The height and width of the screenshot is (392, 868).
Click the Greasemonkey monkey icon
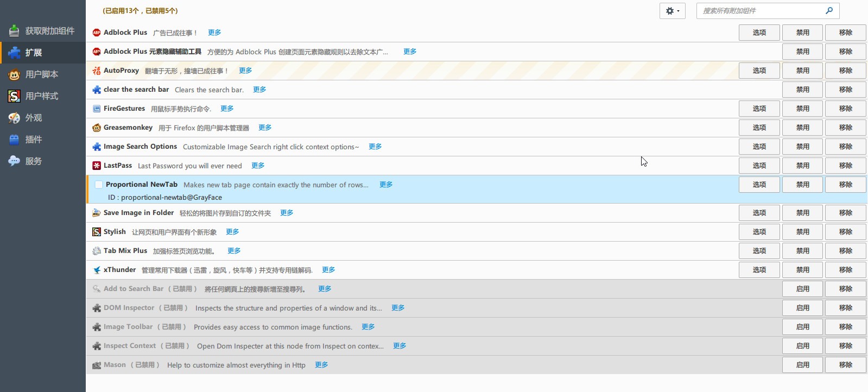(x=97, y=128)
